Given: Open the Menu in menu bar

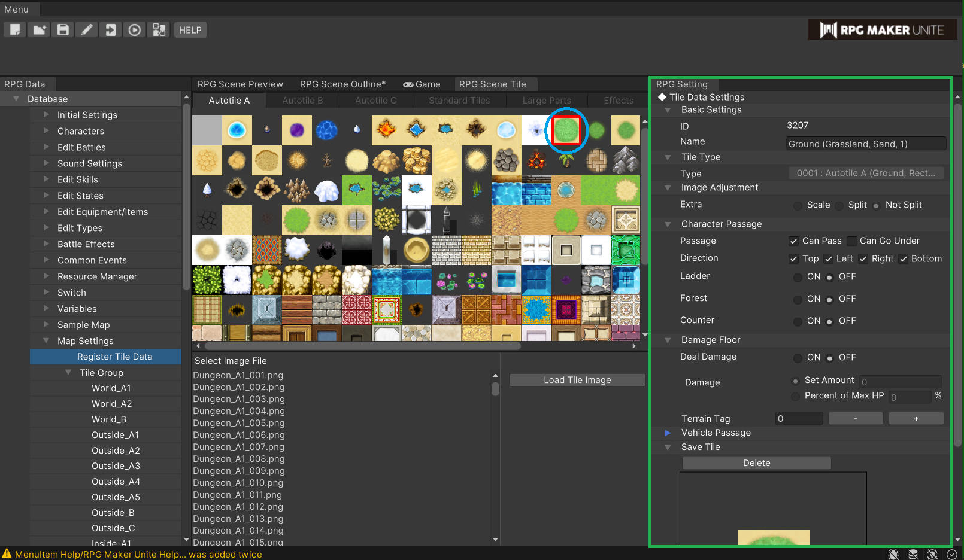Looking at the screenshot, I should click(x=16, y=10).
